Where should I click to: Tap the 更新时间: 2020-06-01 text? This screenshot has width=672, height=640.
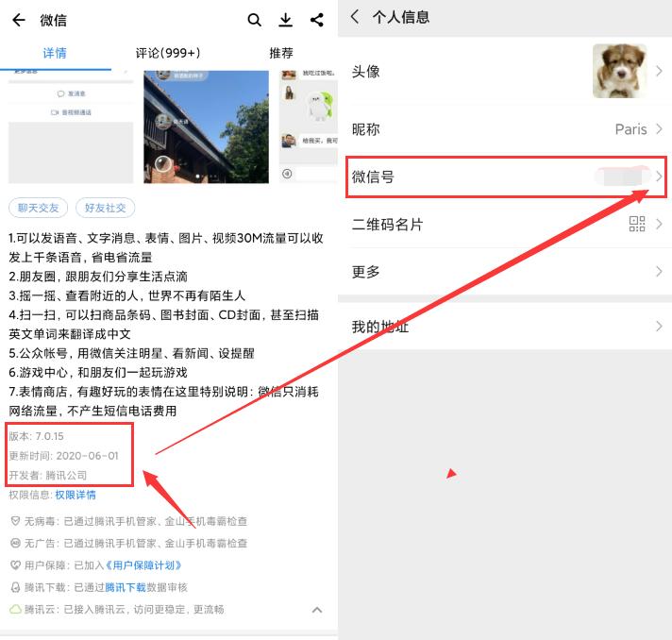tap(63, 456)
